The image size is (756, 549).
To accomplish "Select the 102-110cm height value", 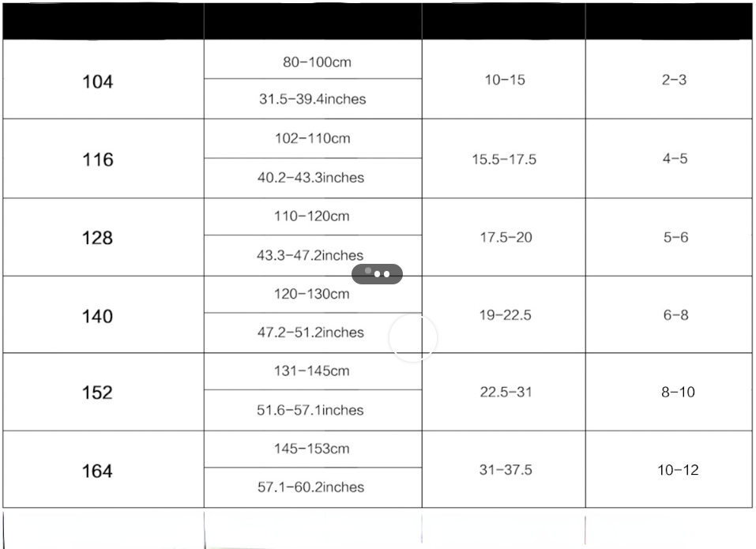I will [313, 138].
